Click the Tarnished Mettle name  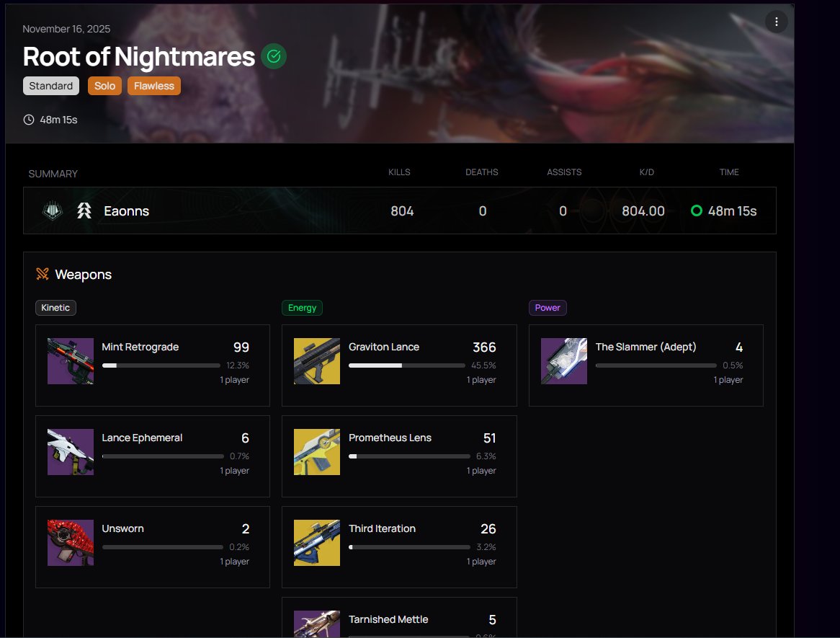click(388, 619)
